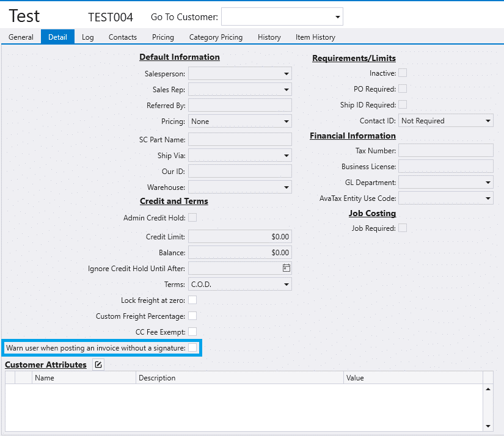Image resolution: width=504 pixels, height=436 pixels.
Task: Check the signature warning on invoice checkbox
Action: 192,347
